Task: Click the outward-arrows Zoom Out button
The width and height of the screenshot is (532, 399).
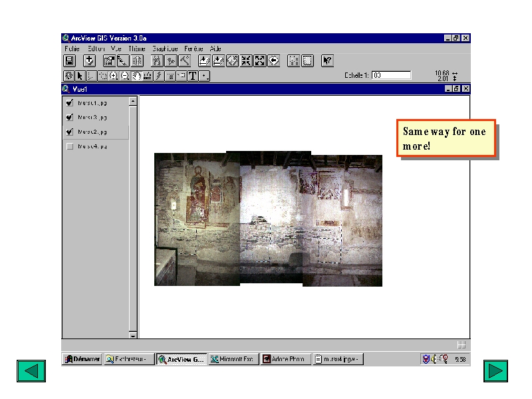Action: click(x=260, y=61)
